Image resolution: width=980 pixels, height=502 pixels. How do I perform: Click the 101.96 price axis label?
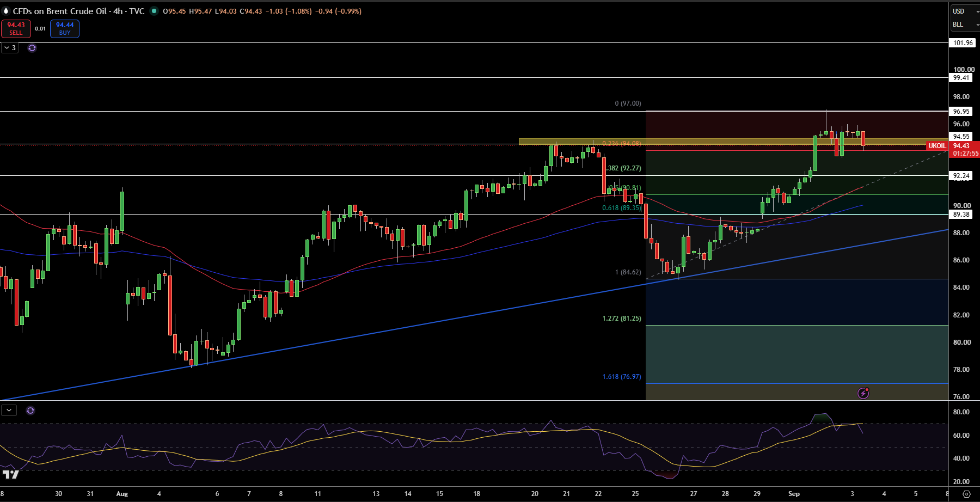pyautogui.click(x=963, y=43)
